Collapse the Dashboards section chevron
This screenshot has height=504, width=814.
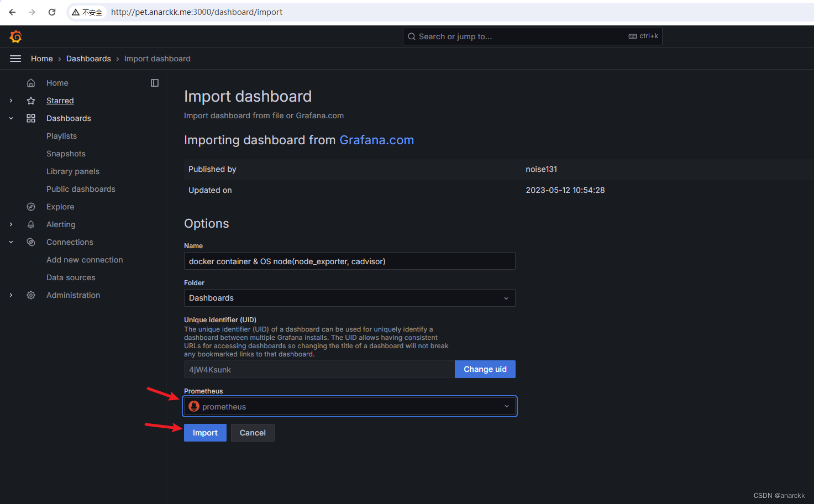[11, 118]
